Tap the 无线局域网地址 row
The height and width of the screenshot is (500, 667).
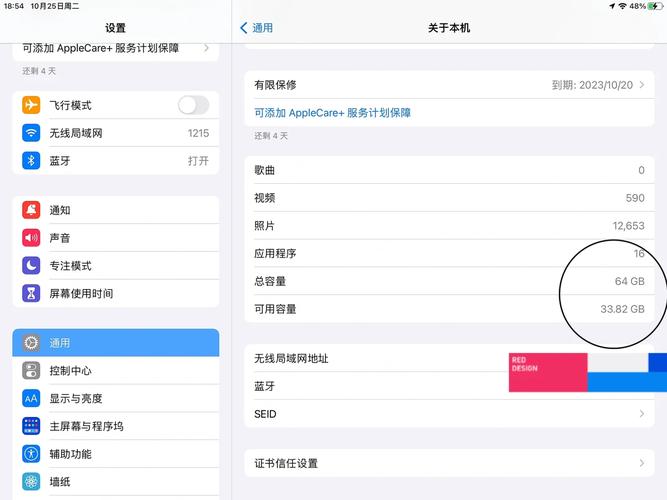(449, 358)
